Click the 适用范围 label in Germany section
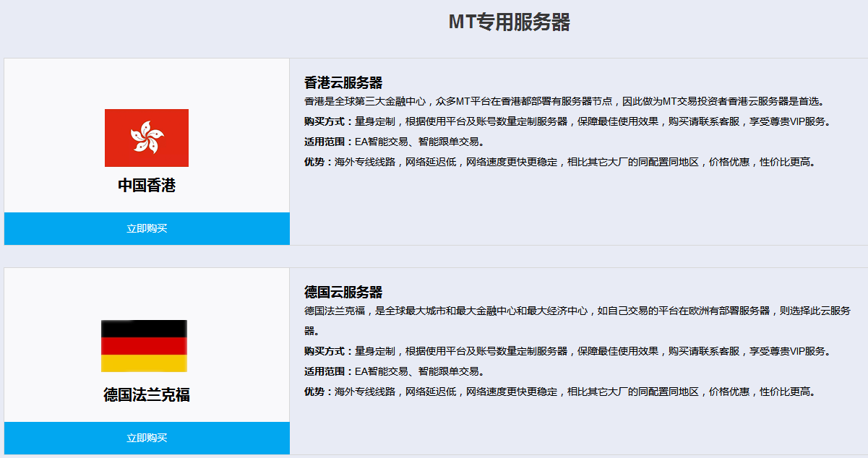Image resolution: width=868 pixels, height=458 pixels. pos(329,371)
